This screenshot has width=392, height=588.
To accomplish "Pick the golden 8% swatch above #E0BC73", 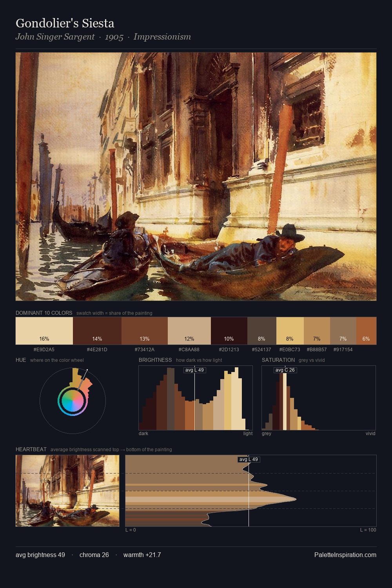I will pos(290,331).
